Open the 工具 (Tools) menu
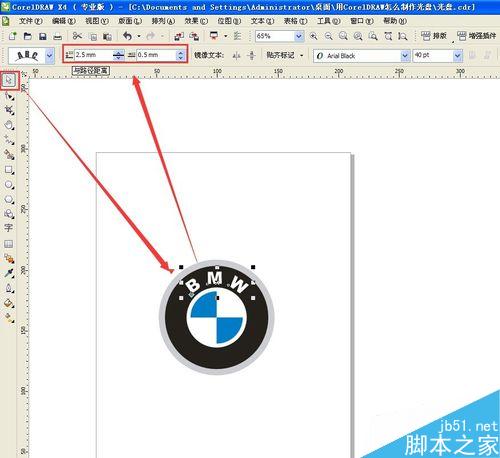The image size is (500, 458). coord(329,21)
